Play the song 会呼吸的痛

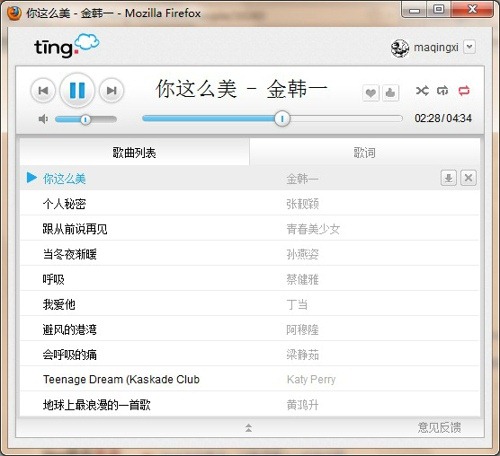pos(70,355)
